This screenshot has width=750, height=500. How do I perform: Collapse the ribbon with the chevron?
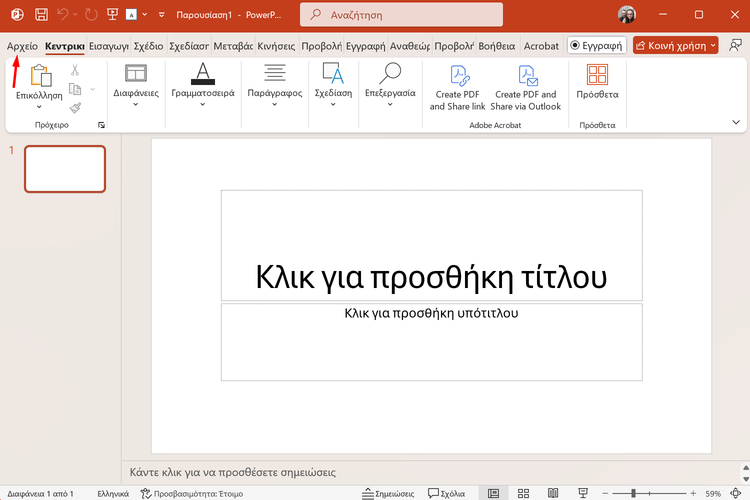coord(736,122)
